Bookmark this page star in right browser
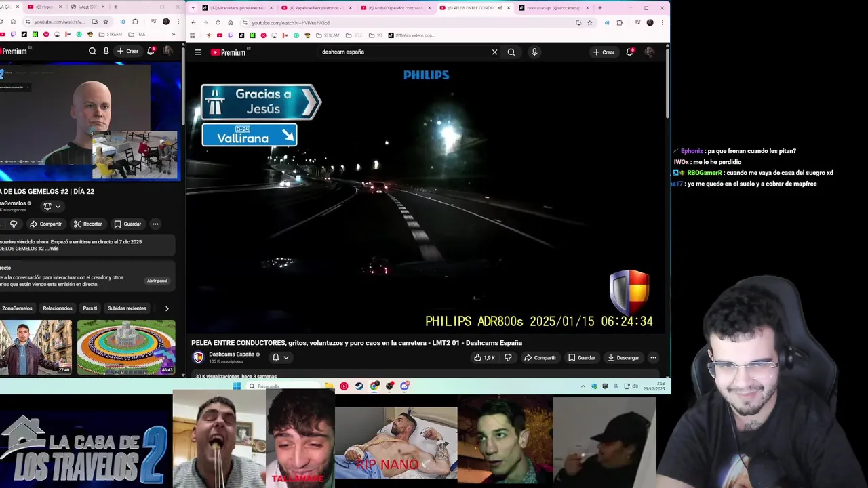Image resolution: width=868 pixels, height=488 pixels. 589,22
